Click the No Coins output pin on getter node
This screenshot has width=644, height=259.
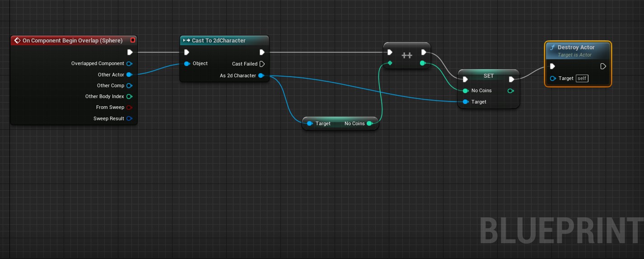369,123
